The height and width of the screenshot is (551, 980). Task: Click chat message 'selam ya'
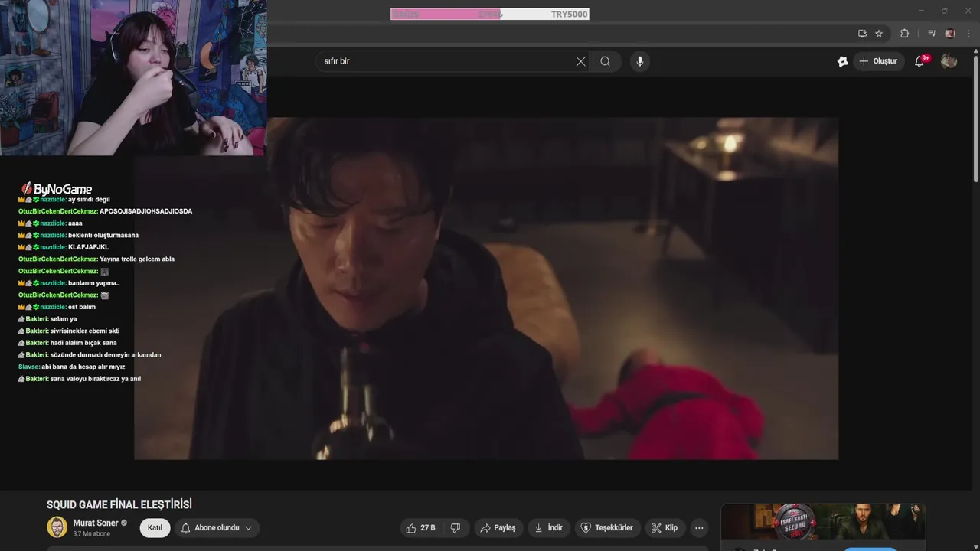(x=64, y=318)
